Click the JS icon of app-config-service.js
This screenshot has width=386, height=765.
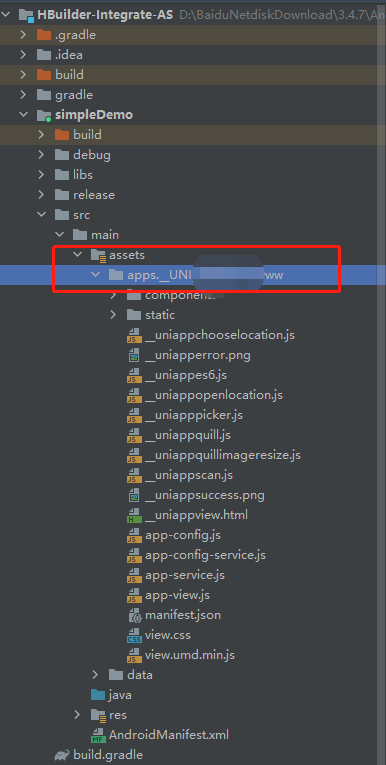(134, 555)
